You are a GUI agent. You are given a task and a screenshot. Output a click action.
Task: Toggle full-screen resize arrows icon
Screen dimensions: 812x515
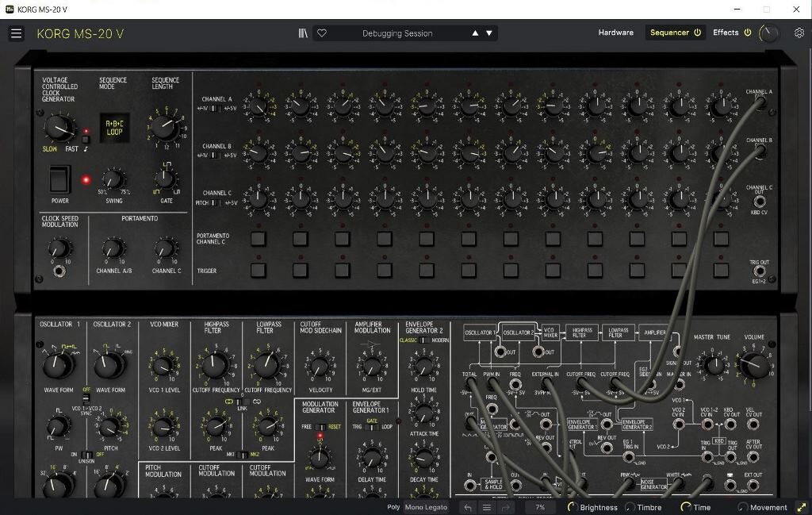click(802, 508)
